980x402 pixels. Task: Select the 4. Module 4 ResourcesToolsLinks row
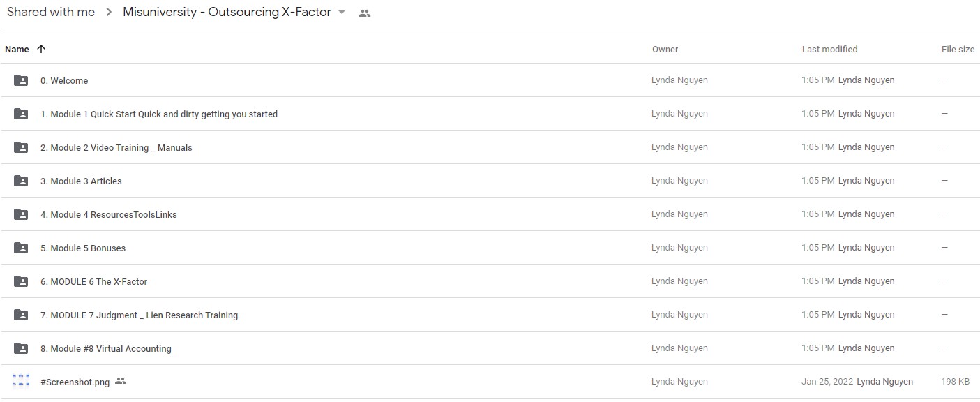(x=490, y=214)
